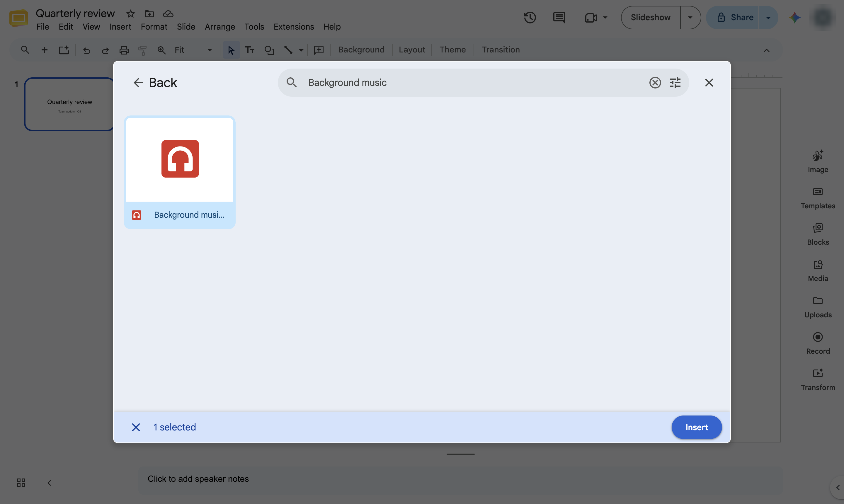Start the Slideshow

(x=650, y=17)
